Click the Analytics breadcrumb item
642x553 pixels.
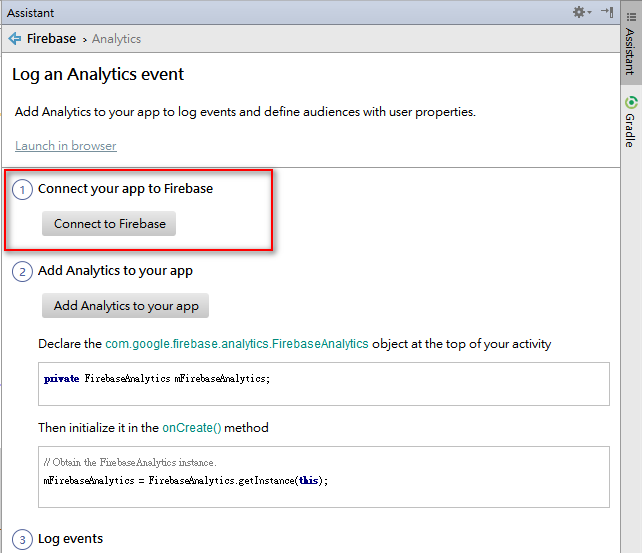[x=116, y=39]
